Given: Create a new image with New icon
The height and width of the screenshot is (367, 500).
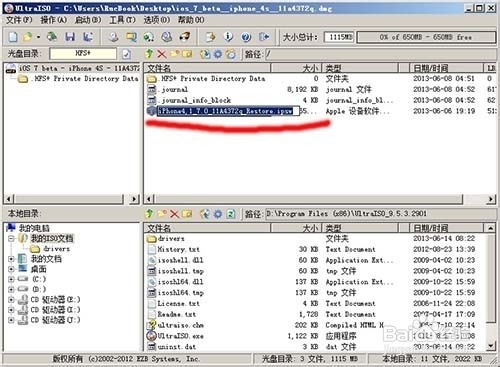Looking at the screenshot, I should [x=13, y=37].
